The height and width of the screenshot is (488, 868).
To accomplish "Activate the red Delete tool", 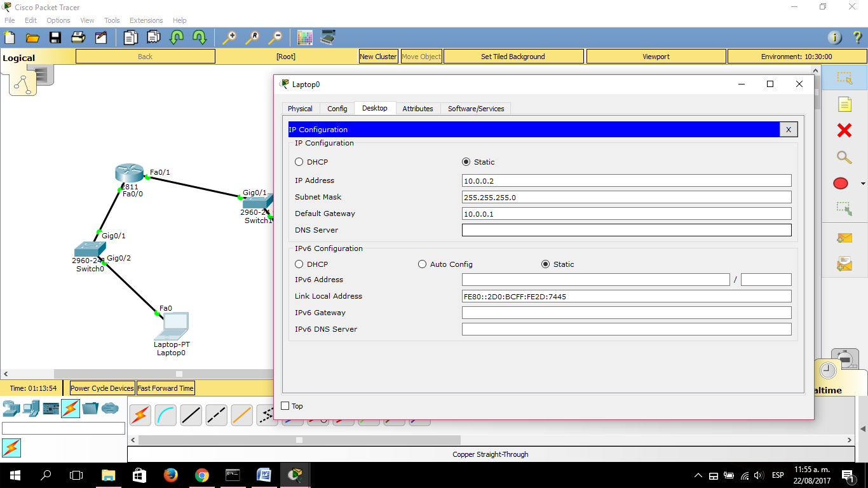I will click(x=844, y=130).
